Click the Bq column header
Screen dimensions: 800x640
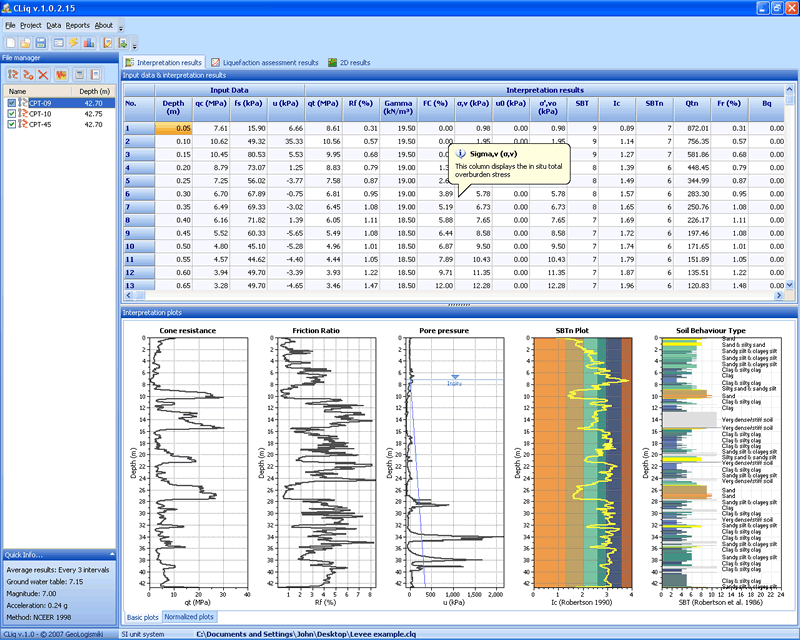tap(767, 108)
